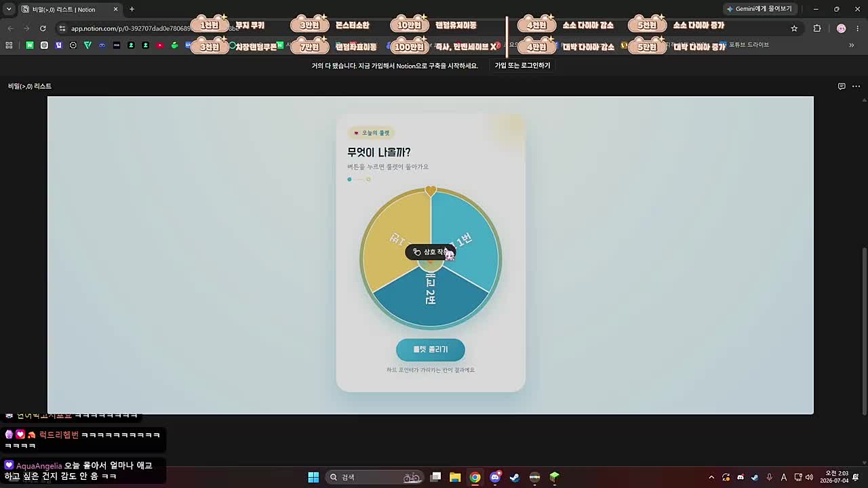Click the 무엇이 나올까? heading

(x=378, y=152)
